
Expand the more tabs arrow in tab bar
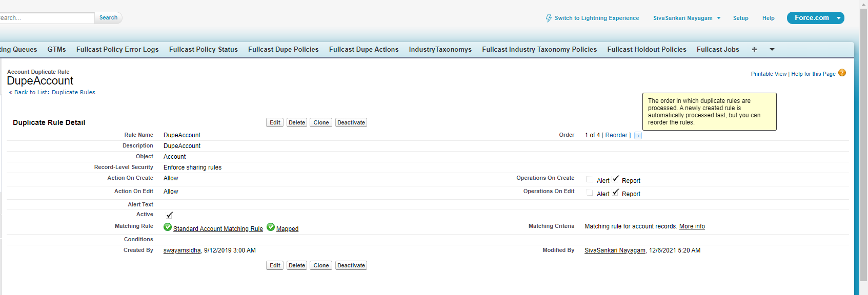point(772,49)
